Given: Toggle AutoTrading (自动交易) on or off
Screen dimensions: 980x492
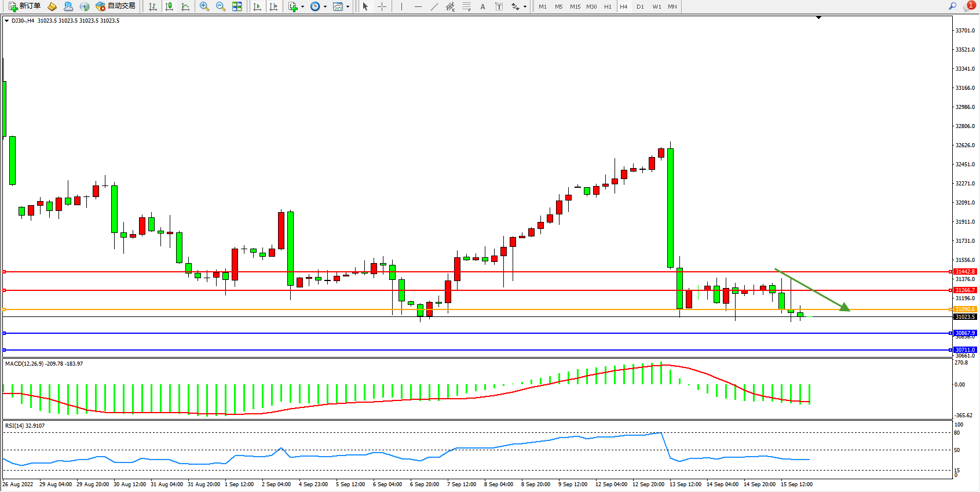Looking at the screenshot, I should [x=115, y=6].
